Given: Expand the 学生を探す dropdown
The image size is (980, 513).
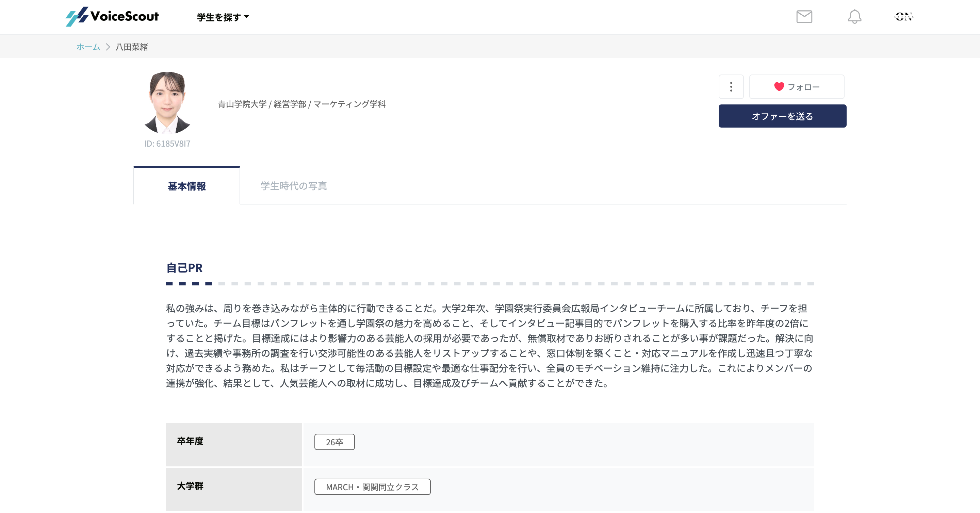Looking at the screenshot, I should click(x=219, y=17).
